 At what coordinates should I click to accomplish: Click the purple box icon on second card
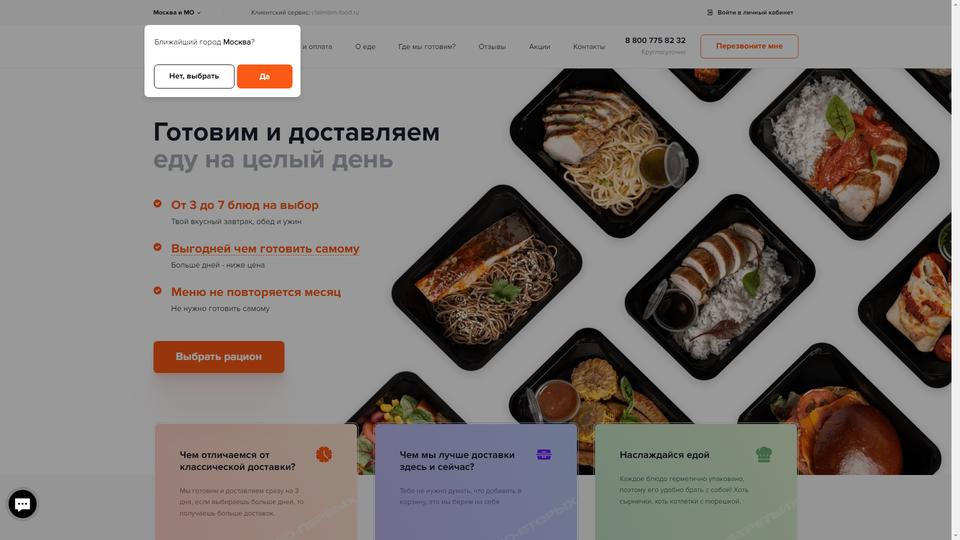point(544,454)
